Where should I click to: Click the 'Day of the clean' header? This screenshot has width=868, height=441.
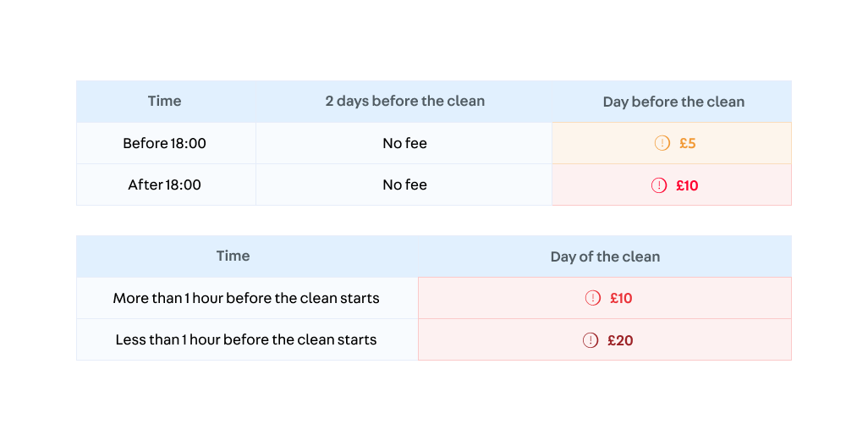(605, 256)
